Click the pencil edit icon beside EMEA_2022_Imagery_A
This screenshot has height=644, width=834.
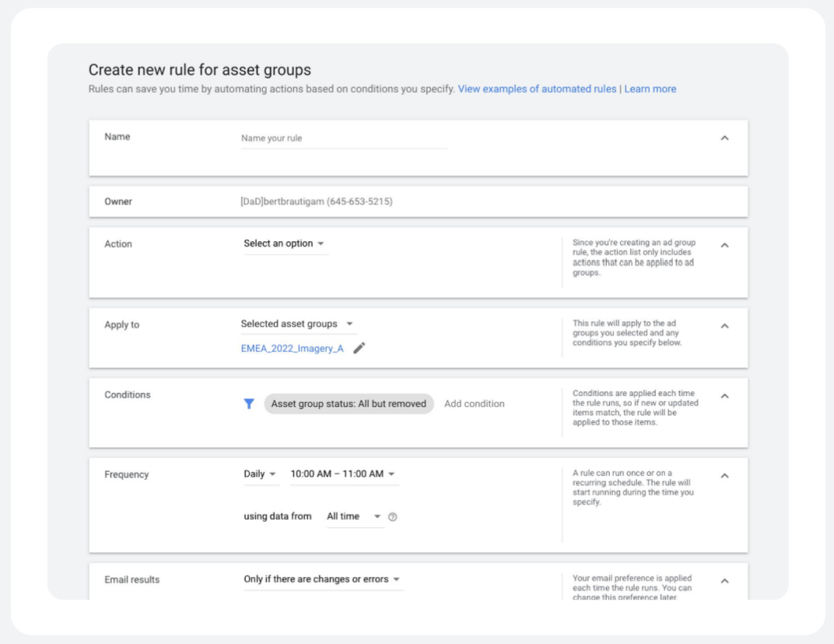(x=359, y=348)
